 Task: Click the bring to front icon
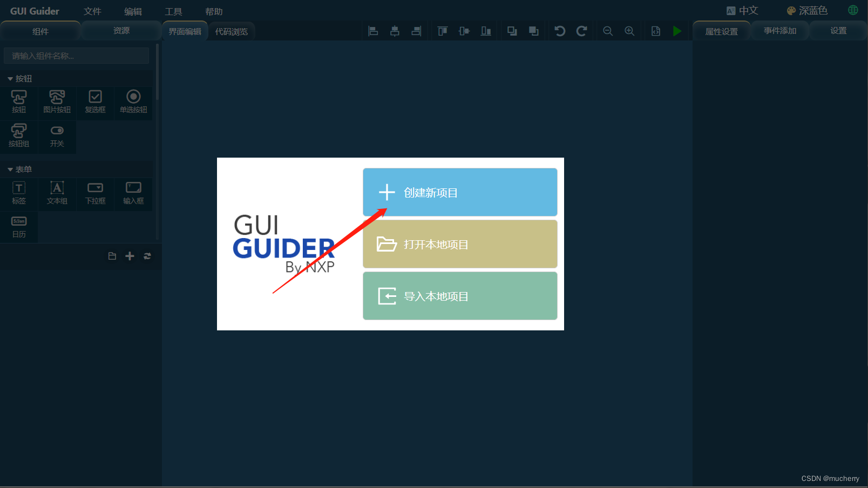coord(512,31)
